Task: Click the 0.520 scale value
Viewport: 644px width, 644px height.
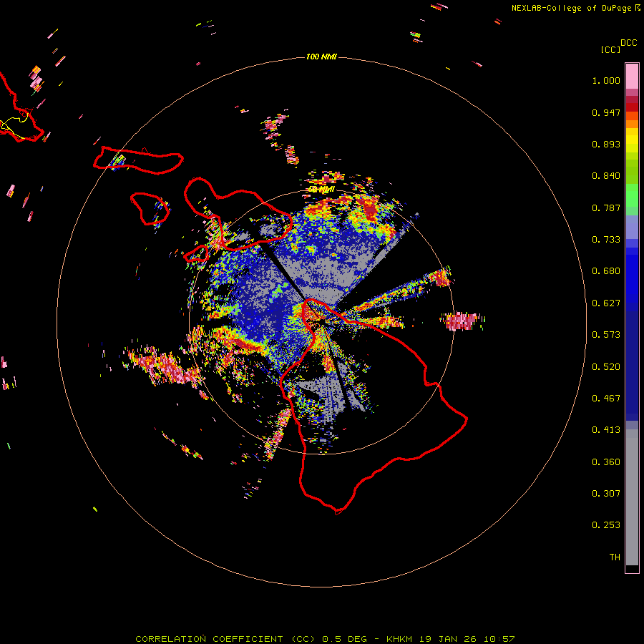Action: click(x=606, y=367)
